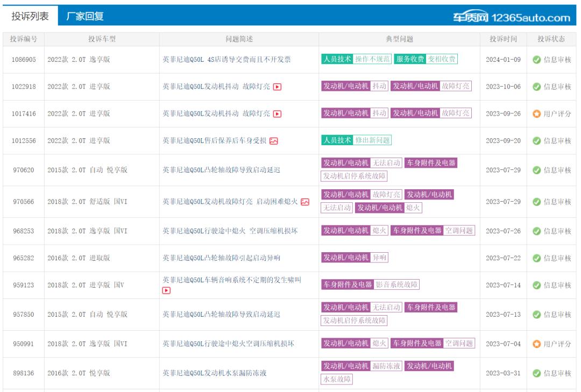Play video icon in complaint 1022918 row
Screen dimensions: 581x392
[x=278, y=87]
